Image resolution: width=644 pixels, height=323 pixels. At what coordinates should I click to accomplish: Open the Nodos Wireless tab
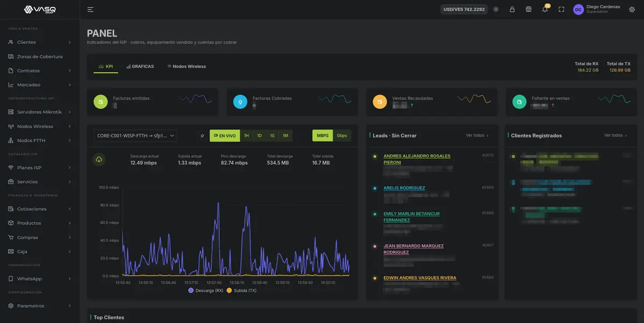(187, 67)
